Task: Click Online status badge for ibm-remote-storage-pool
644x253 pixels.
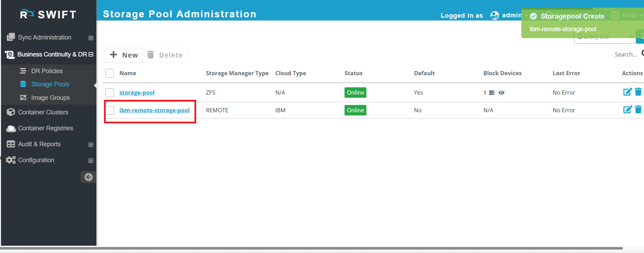Action: point(355,110)
